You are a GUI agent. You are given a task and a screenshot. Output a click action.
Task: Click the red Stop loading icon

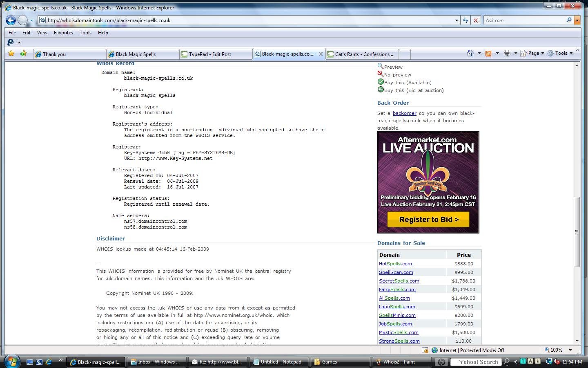(x=475, y=20)
